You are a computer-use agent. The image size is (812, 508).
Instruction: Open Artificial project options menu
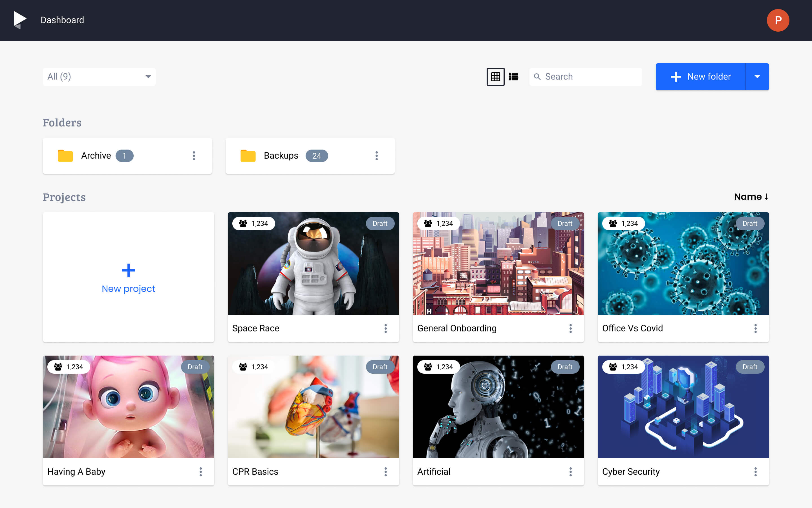(570, 472)
